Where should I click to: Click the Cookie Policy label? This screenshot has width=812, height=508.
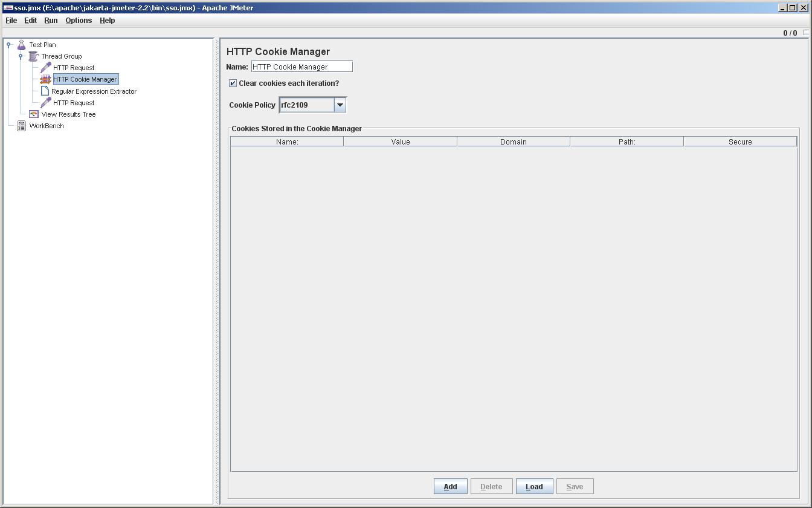point(252,105)
